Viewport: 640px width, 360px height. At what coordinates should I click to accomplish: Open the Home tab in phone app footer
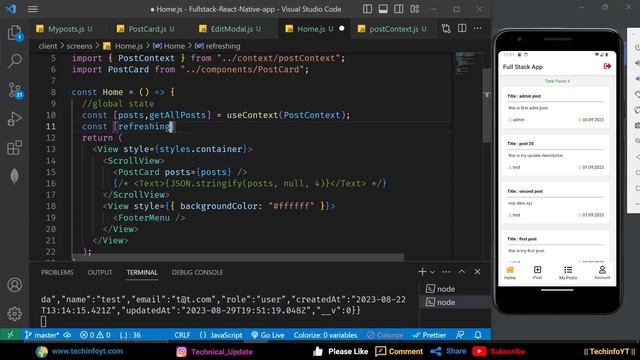click(x=510, y=273)
